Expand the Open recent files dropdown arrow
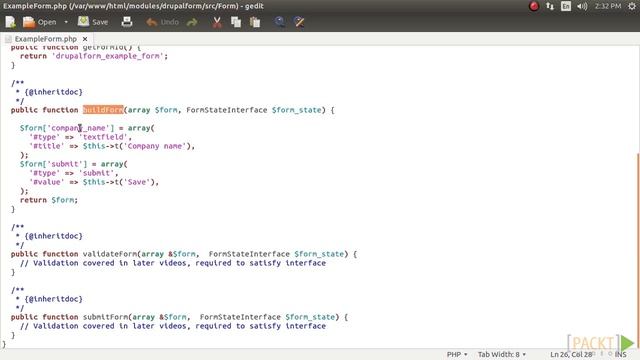640x360 pixels. point(66,22)
